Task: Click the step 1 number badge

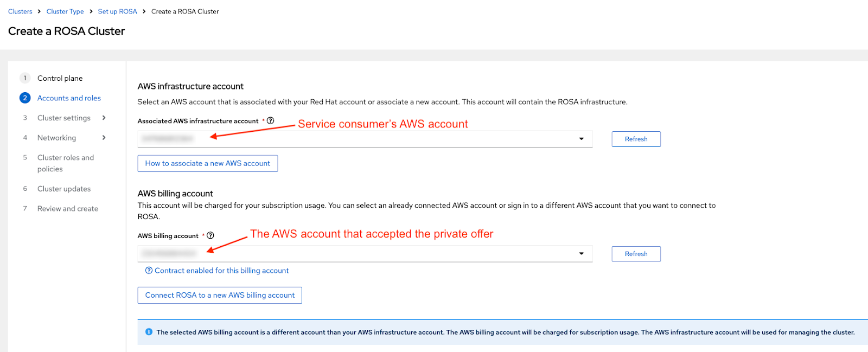Action: 25,78
